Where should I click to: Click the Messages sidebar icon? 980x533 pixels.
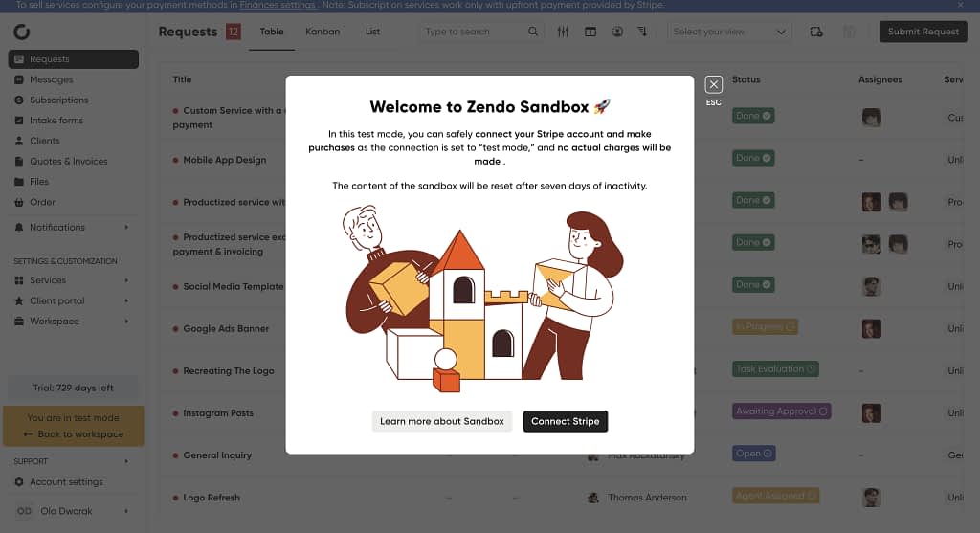tap(19, 79)
